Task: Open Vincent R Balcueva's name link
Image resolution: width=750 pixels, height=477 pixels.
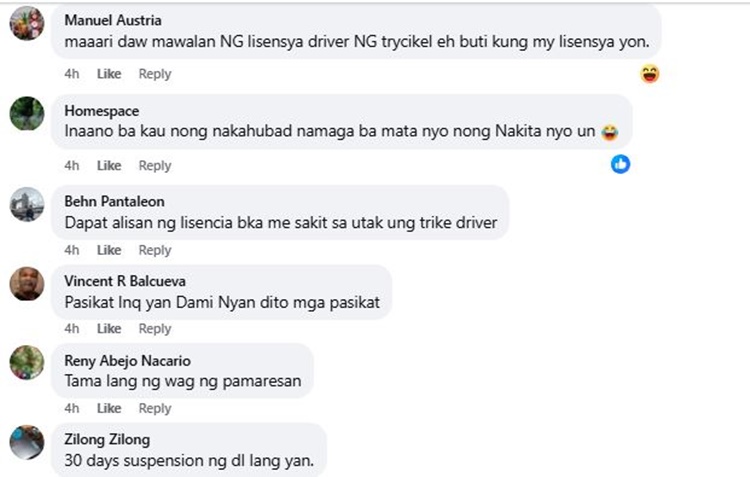Action: coord(125,281)
